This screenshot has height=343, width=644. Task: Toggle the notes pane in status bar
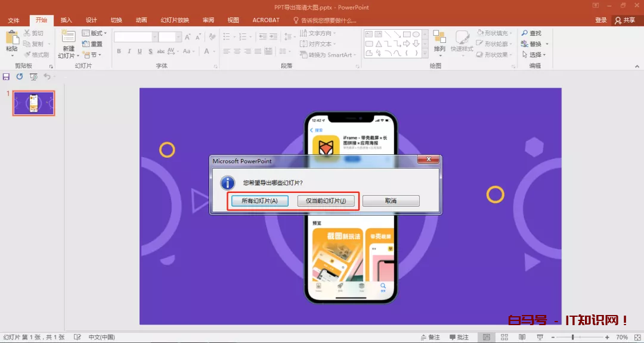click(429, 337)
